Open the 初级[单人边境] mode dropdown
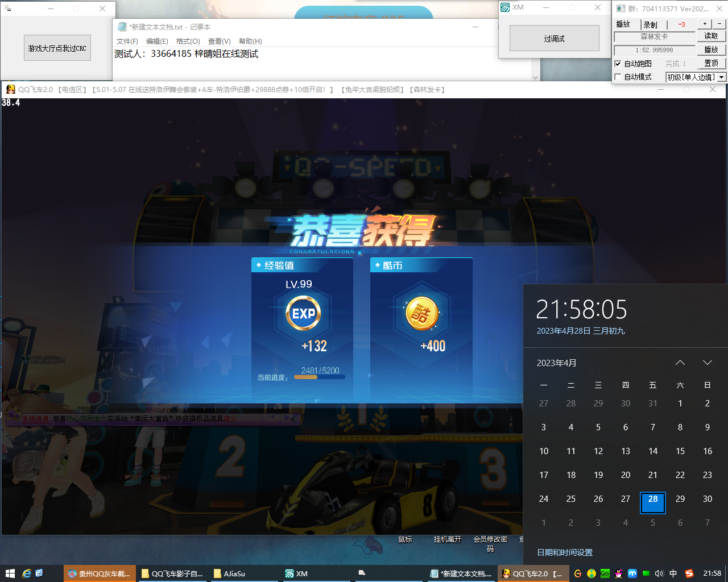728x582 pixels. point(722,77)
